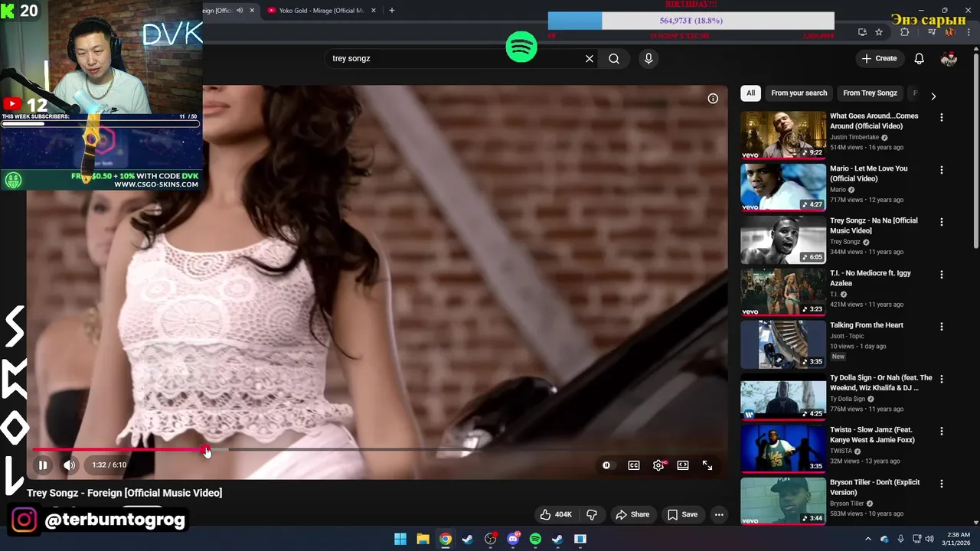
Task: Save the video to a playlist
Action: tap(682, 514)
